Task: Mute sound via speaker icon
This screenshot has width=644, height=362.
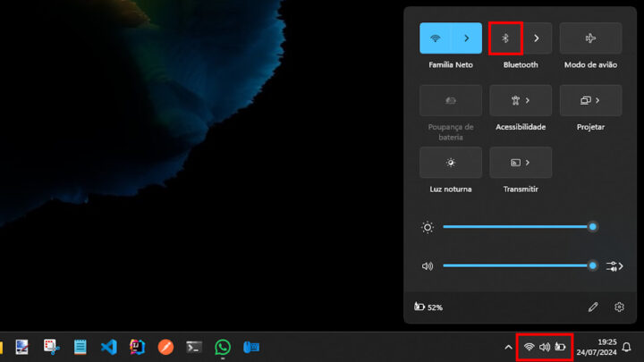Action: click(x=428, y=266)
